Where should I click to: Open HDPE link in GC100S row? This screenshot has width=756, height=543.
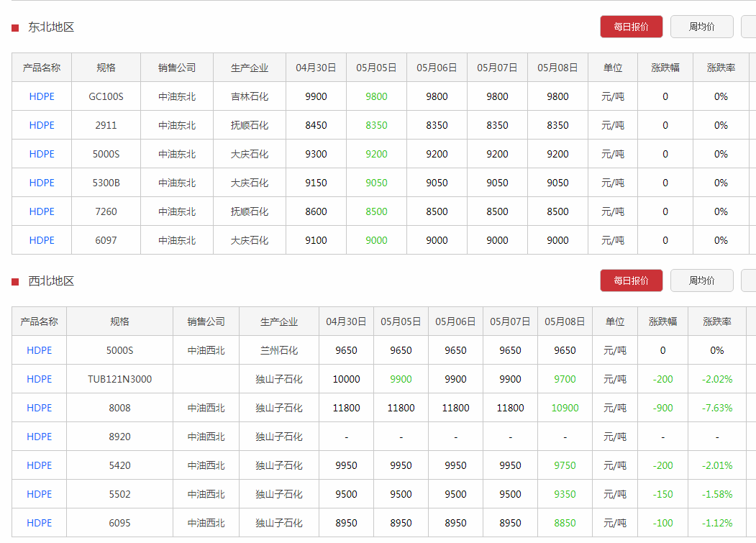[x=42, y=96]
